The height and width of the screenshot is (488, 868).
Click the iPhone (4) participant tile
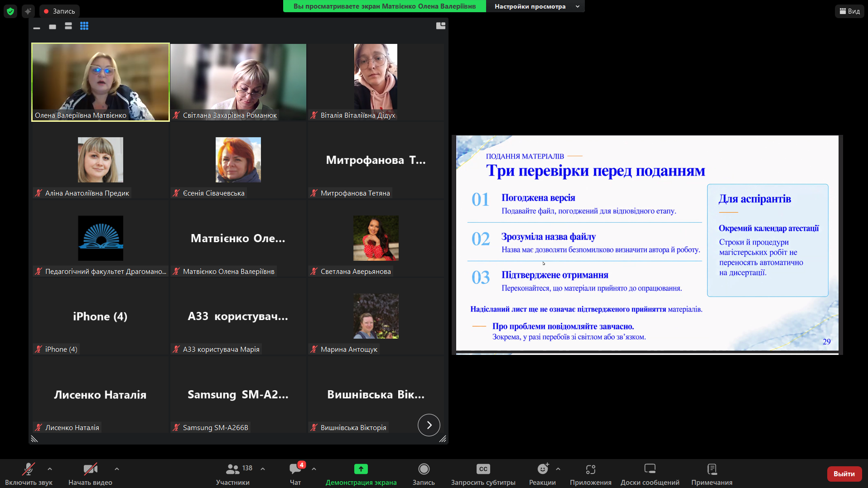coord(101,316)
